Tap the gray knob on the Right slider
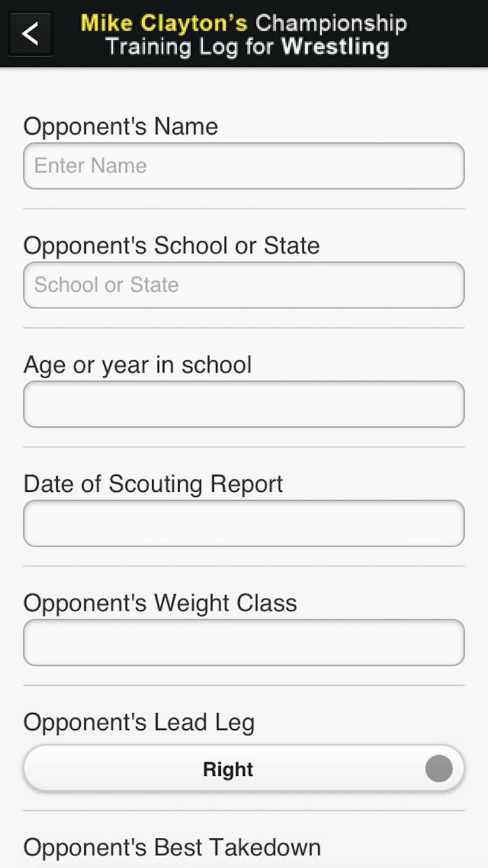Viewport: 488px width, 868px height. [x=439, y=768]
